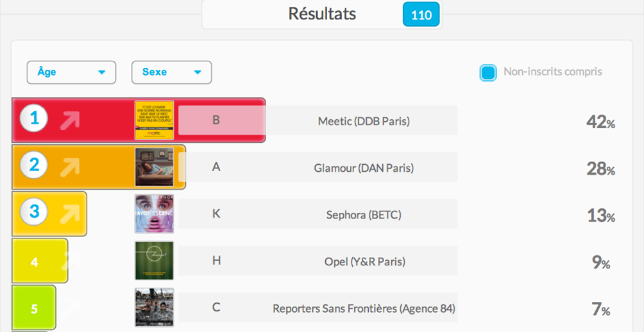644x332 pixels.
Task: View the Opel green field thumbnail
Action: pyautogui.click(x=155, y=261)
